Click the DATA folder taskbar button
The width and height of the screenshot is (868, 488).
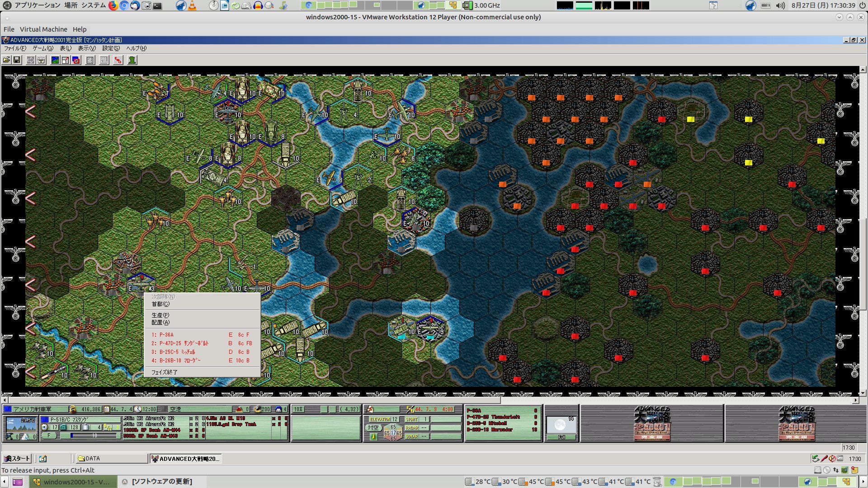[111, 459]
